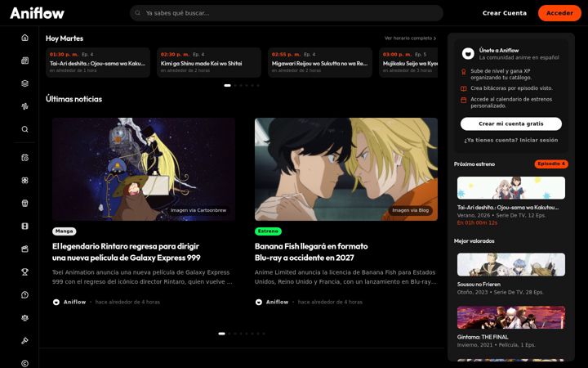The width and height of the screenshot is (588, 368).
Task: Click the 'Mejor valorados' heading
Action: click(x=474, y=241)
